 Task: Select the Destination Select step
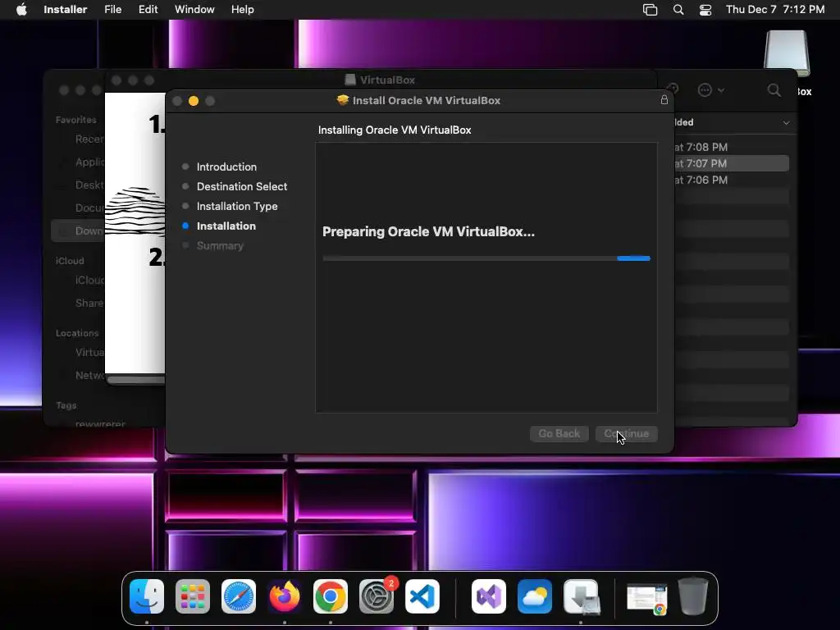point(242,186)
